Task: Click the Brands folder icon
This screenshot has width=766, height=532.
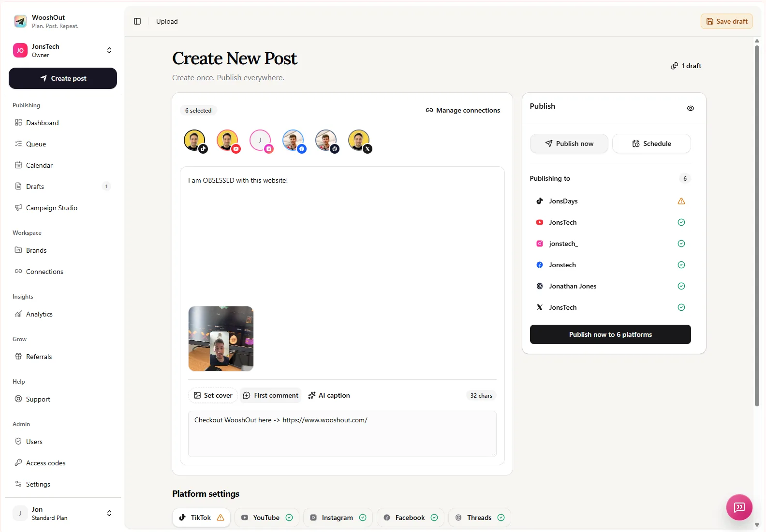Action: [x=18, y=250]
